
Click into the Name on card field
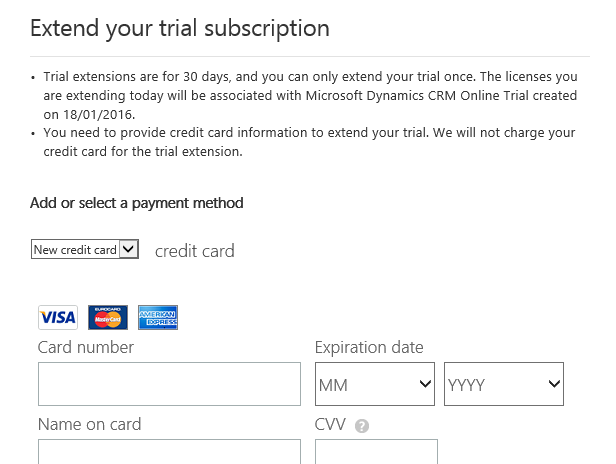click(169, 452)
